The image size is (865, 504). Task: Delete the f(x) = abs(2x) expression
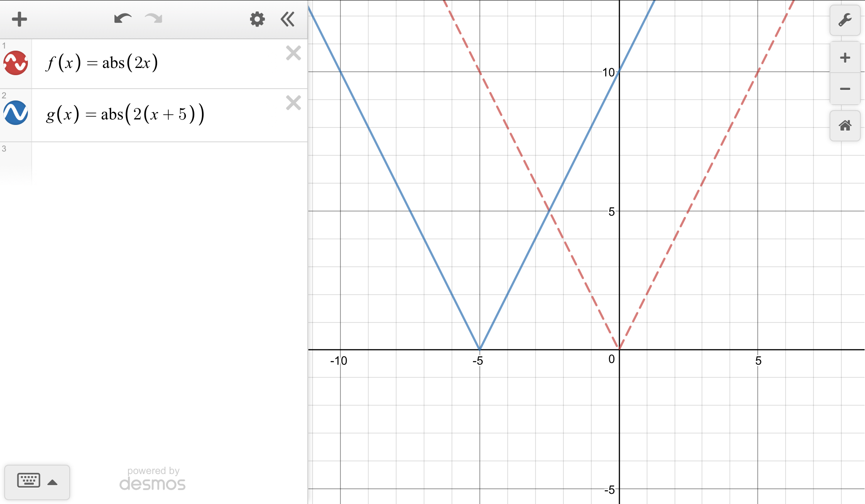(293, 53)
